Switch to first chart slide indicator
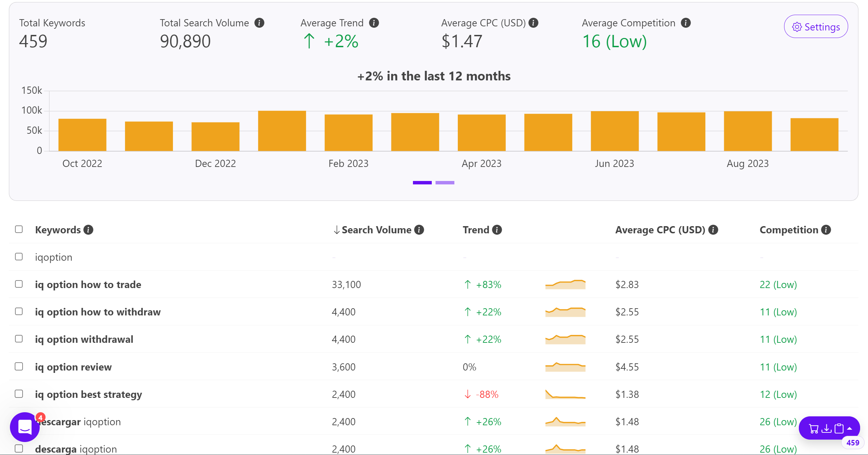The height and width of the screenshot is (455, 868). (x=422, y=183)
